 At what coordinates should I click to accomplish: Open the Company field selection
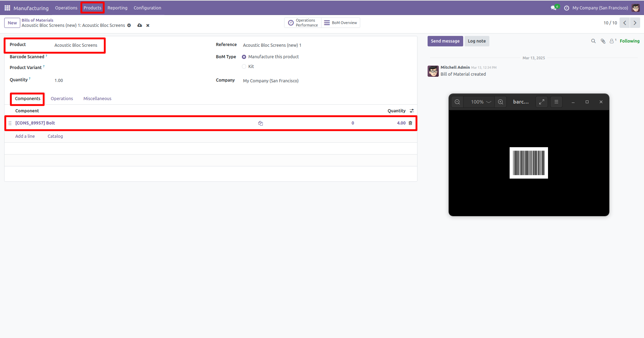271,81
